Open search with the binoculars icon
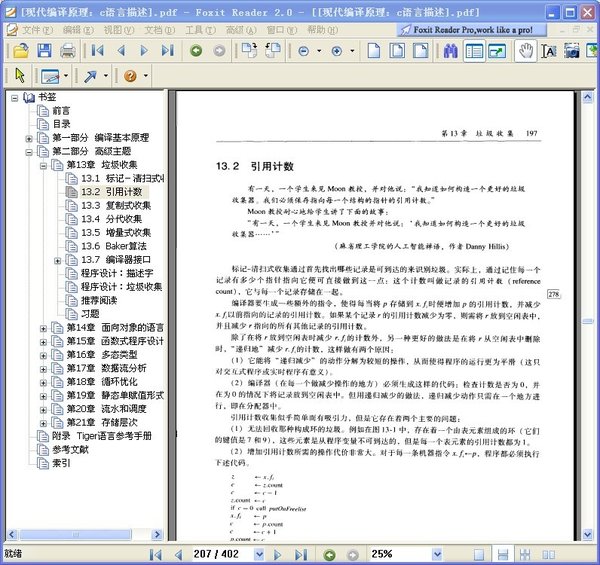 (450, 51)
